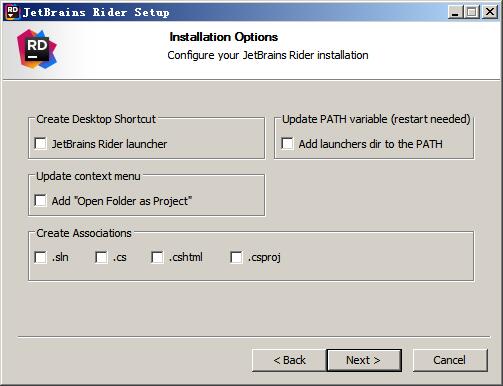Click the "Update context menu" group label

(x=88, y=176)
